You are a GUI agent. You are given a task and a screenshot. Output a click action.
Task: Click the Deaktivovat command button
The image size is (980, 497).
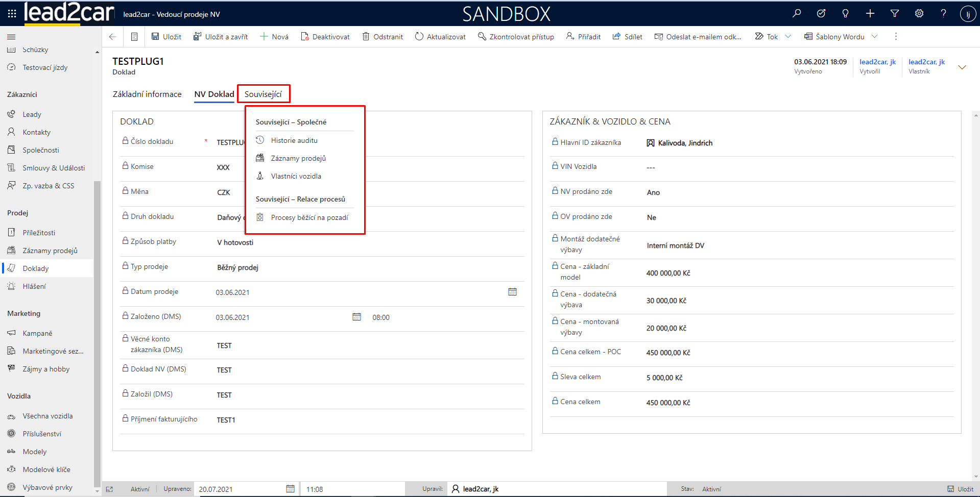[x=325, y=37]
